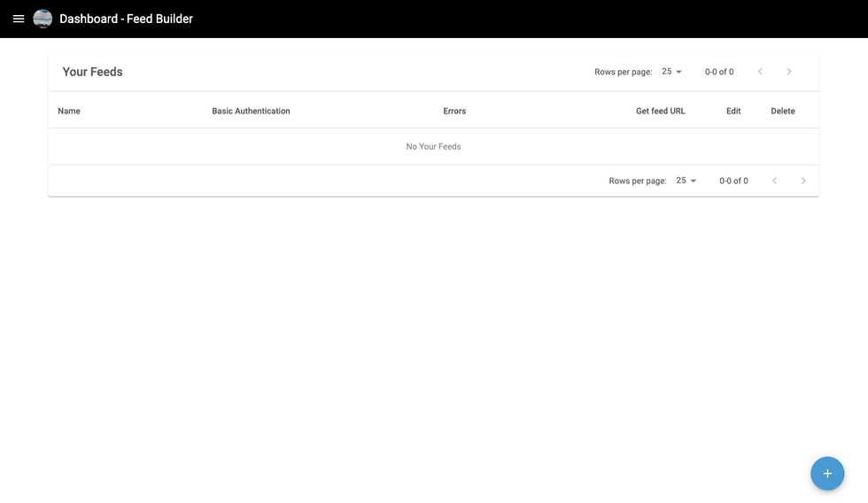Click the Get feed URL column header
The width and height of the screenshot is (868, 503).
pos(660,111)
